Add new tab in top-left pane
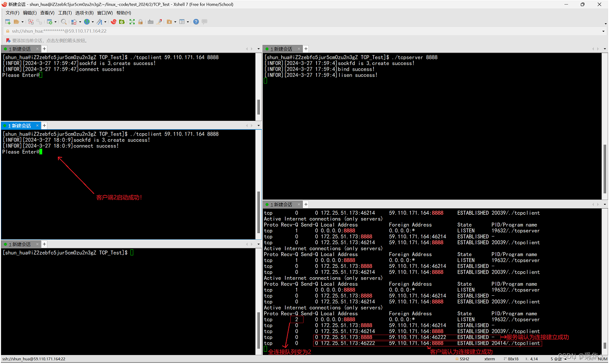This screenshot has height=364, width=610. (x=45, y=49)
